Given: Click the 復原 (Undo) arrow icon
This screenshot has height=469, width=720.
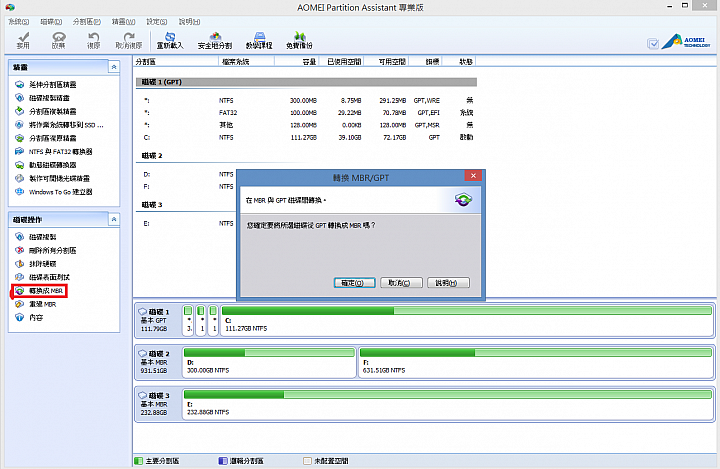Looking at the screenshot, I should (94, 40).
